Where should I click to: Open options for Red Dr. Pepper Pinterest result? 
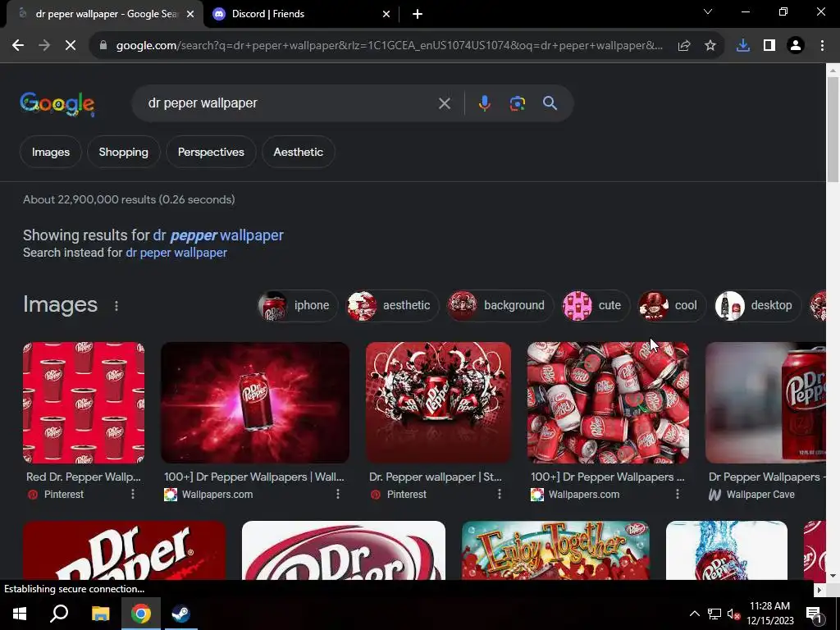click(x=133, y=494)
